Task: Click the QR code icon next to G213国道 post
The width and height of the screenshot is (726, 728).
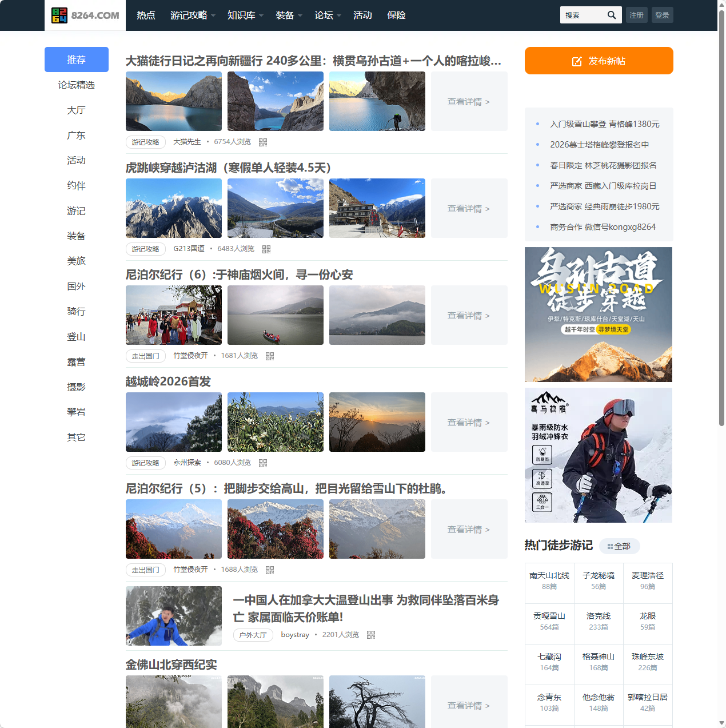Action: (266, 249)
